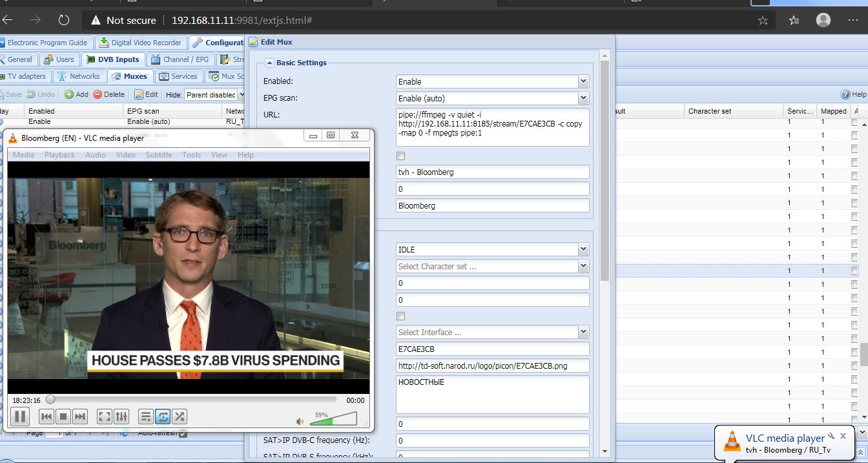868x463 pixels.
Task: Open the VLC Tools menu
Action: point(192,155)
